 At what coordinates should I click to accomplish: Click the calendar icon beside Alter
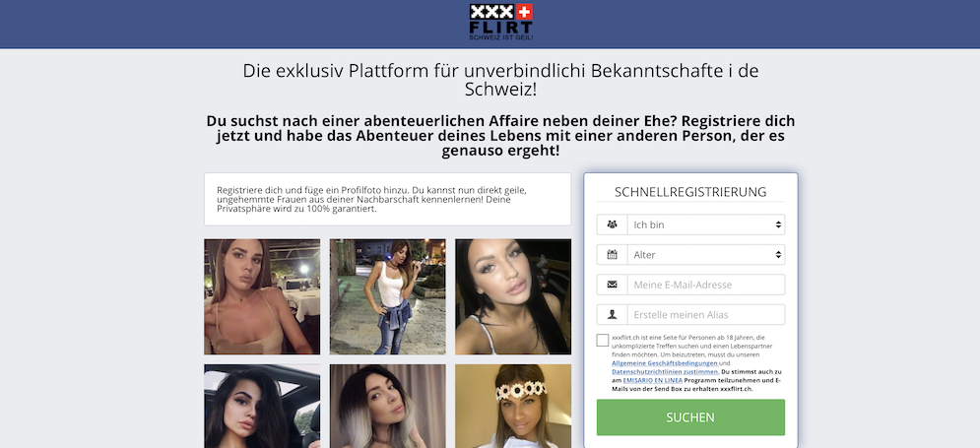point(612,254)
